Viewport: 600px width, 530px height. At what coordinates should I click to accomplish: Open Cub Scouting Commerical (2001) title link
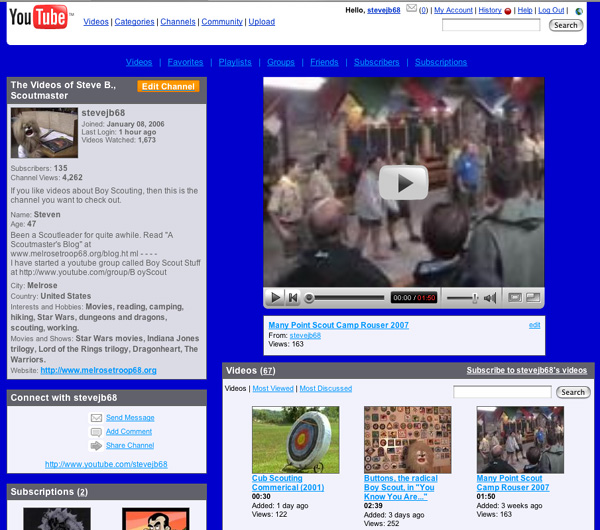tap(288, 483)
